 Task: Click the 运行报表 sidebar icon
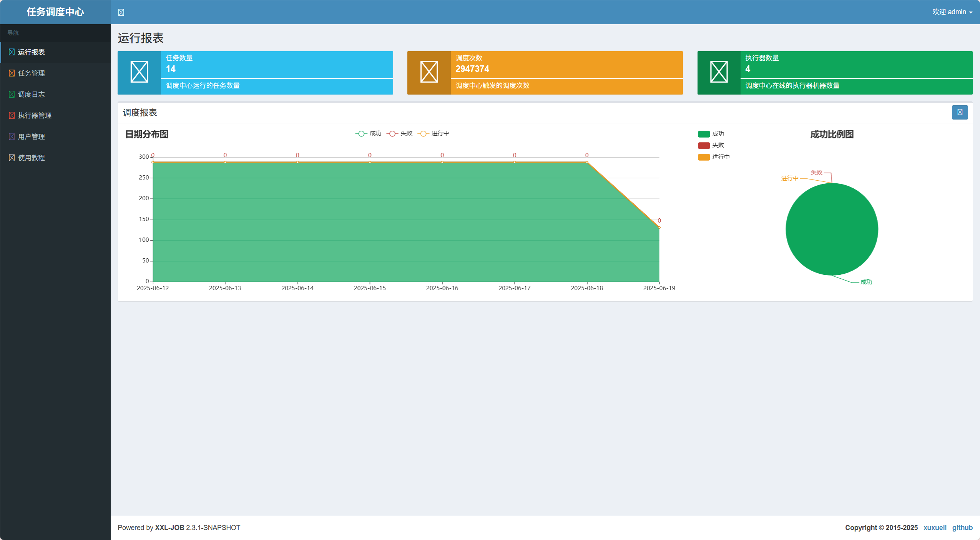(12, 52)
